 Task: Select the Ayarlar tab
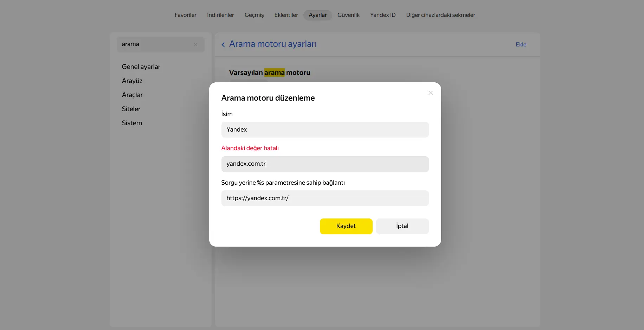(318, 15)
